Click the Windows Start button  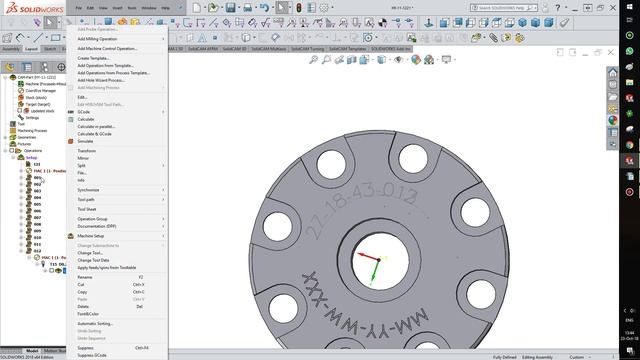pos(629,7)
